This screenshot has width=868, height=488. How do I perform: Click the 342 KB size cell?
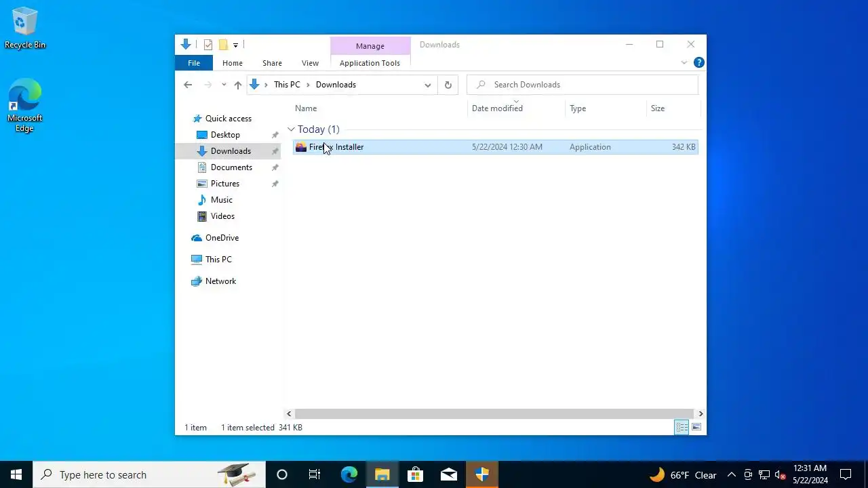684,147
